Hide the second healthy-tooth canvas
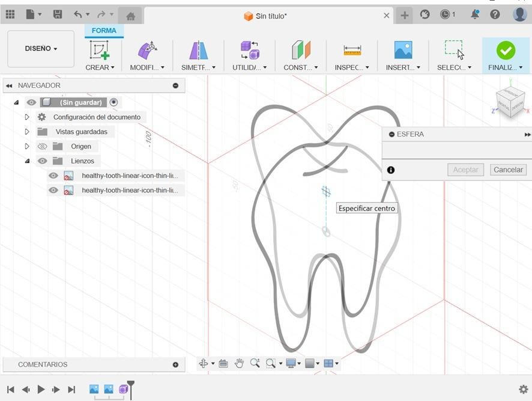 tap(53, 191)
